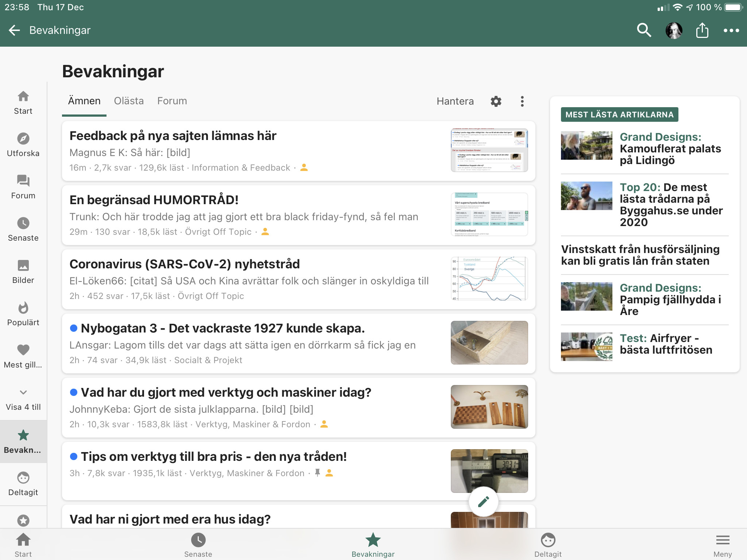Viewport: 747px width, 560px height.
Task: Click the back arrow next to Bevakningar
Action: pyautogui.click(x=14, y=30)
